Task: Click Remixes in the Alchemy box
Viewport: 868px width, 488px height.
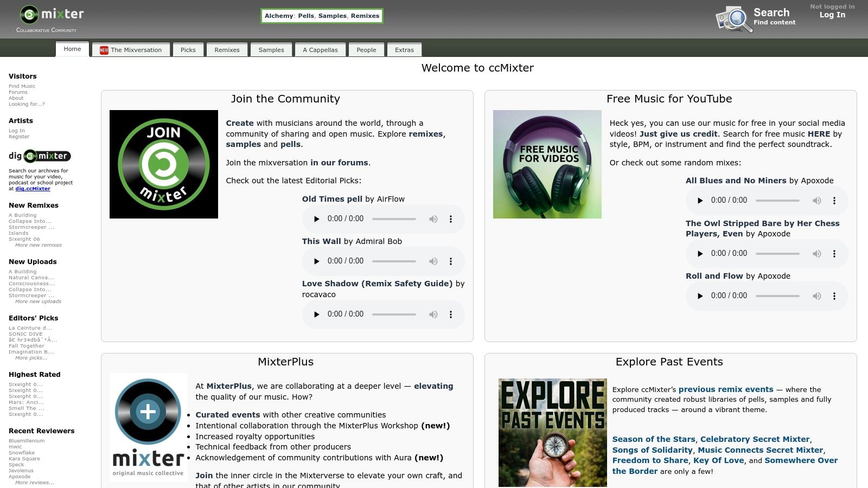Action: 365,16
